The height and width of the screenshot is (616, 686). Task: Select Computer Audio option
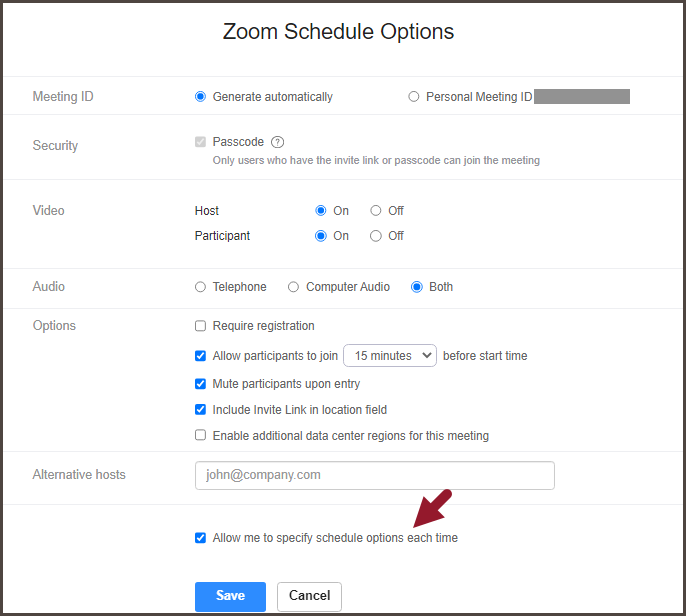[x=294, y=287]
